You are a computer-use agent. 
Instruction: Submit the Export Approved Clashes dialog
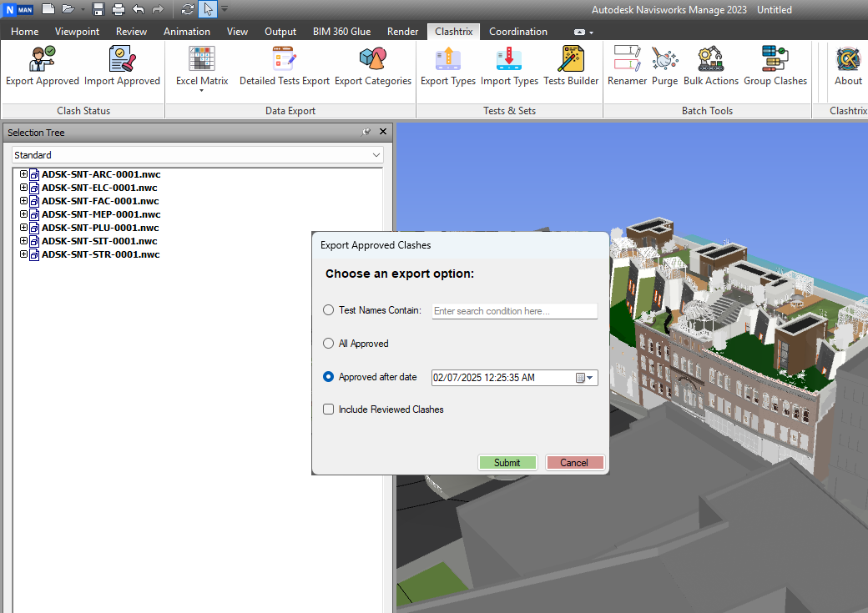[507, 463]
